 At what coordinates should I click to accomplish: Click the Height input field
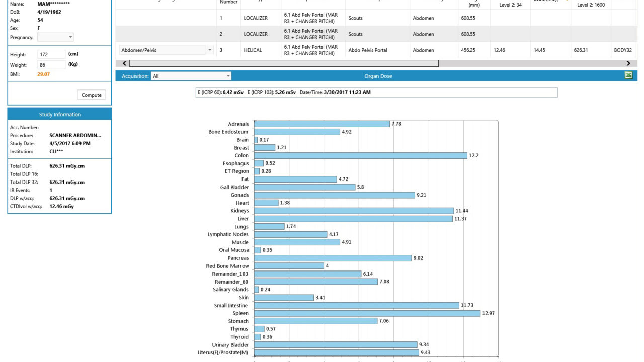[51, 54]
